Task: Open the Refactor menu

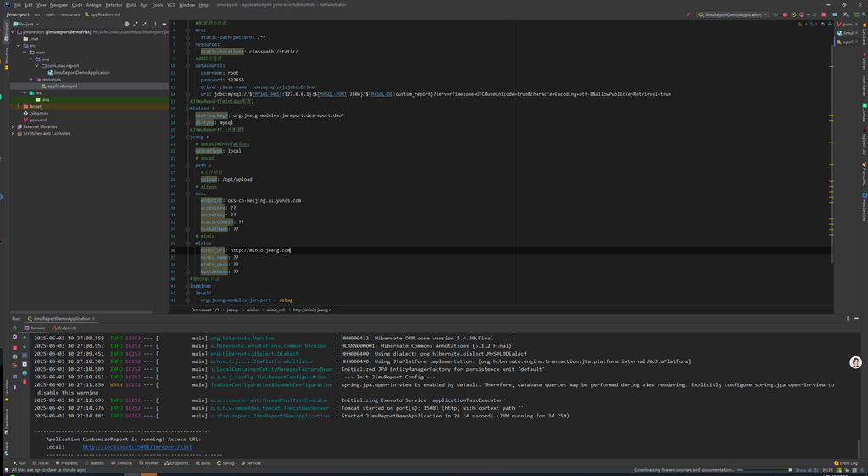Action: pyautogui.click(x=114, y=5)
